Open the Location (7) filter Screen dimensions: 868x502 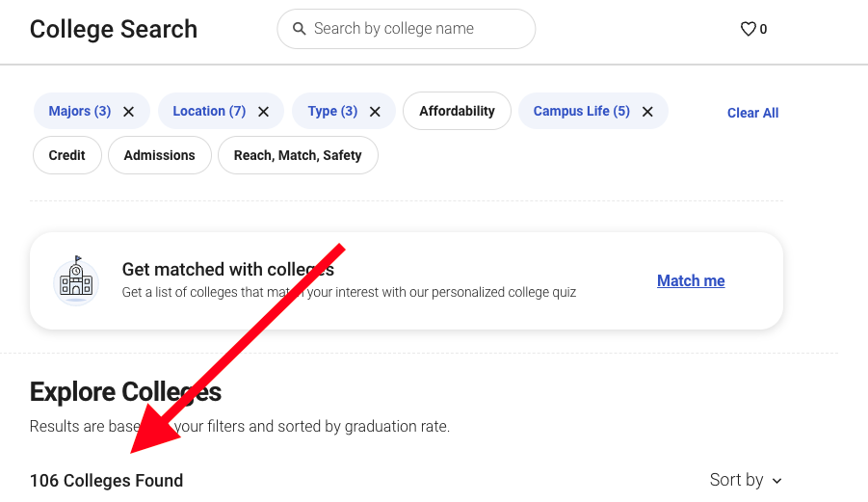click(209, 111)
